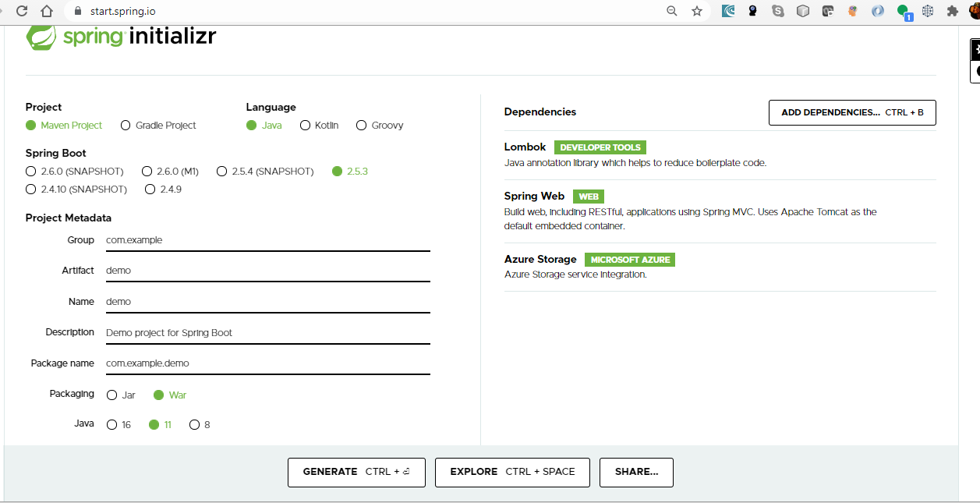Viewport: 980px width, 503px height.
Task: Click the Share button
Action: 636,472
